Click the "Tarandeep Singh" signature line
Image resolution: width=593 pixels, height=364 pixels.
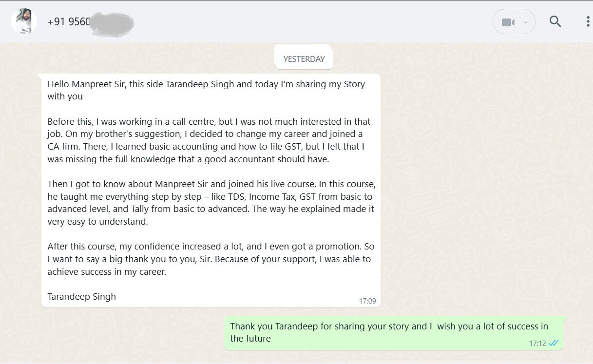[82, 296]
